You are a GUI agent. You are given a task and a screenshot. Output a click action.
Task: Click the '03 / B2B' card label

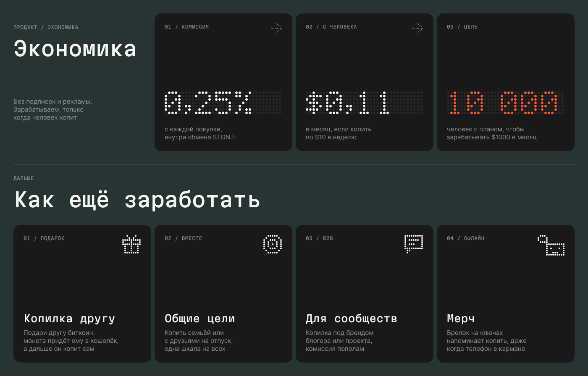[320, 238]
